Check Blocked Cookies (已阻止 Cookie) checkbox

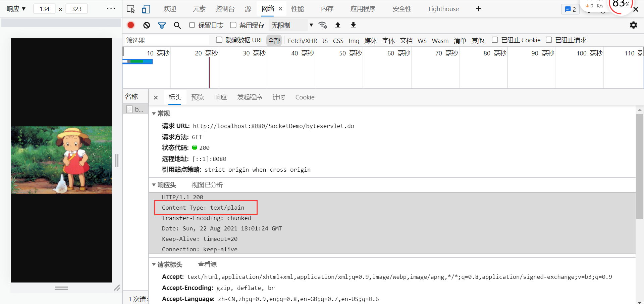tap(495, 40)
